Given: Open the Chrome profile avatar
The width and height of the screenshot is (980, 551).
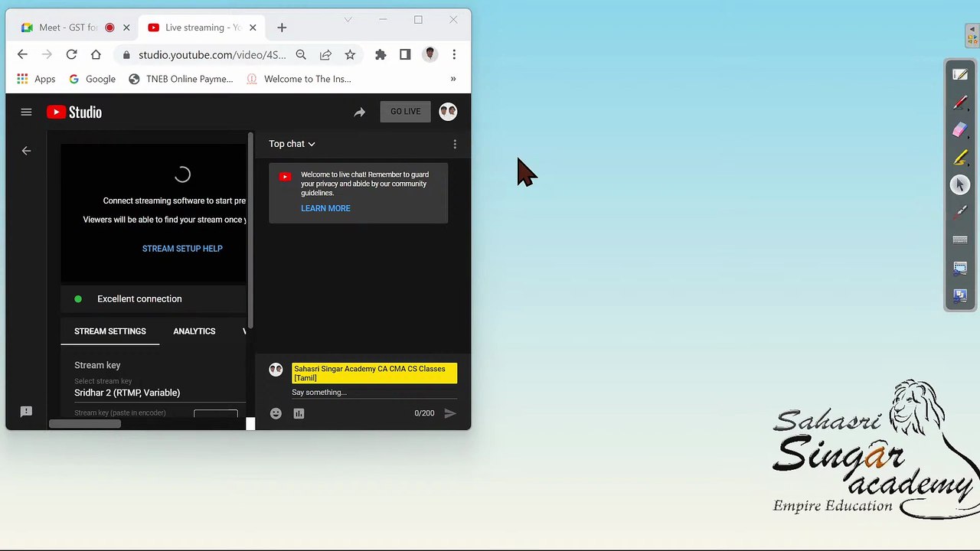Looking at the screenshot, I should (430, 54).
